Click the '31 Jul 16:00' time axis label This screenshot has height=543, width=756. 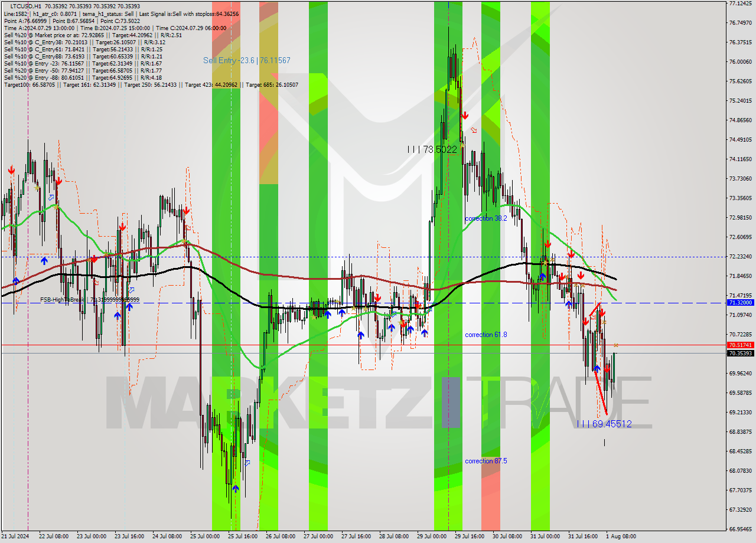[583, 537]
